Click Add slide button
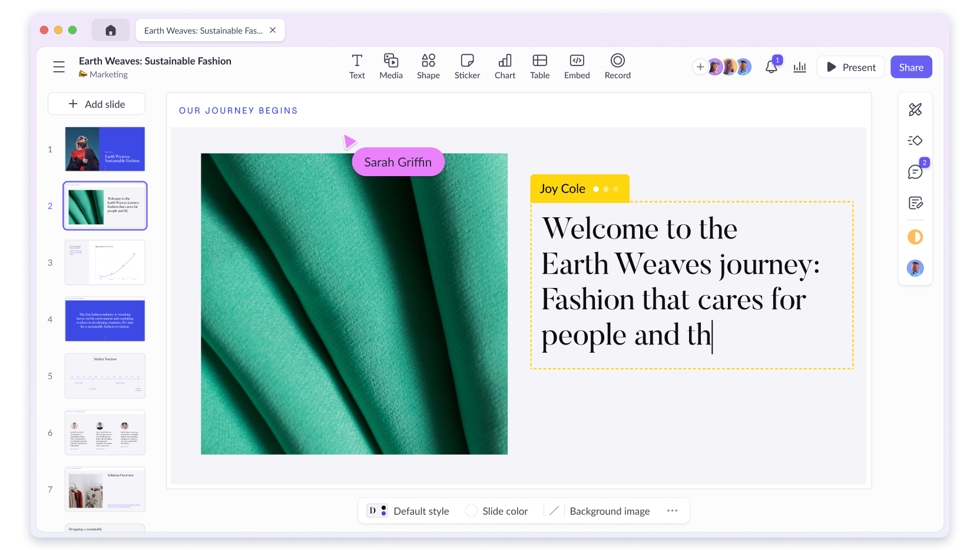980x550 pixels. coord(97,104)
